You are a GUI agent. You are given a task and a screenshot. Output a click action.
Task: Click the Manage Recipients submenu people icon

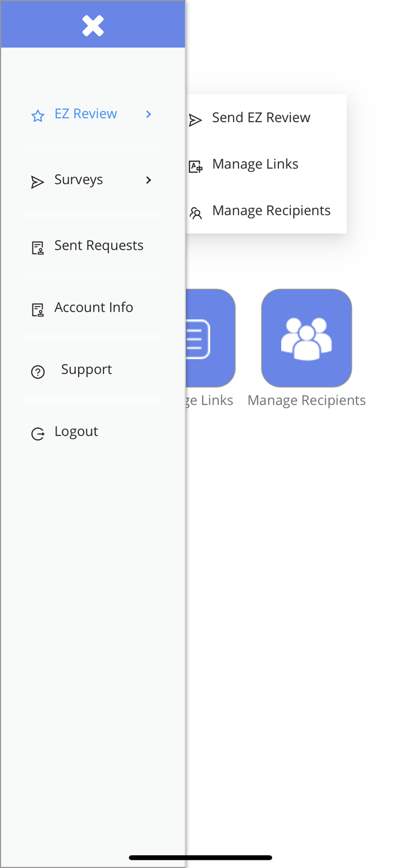click(196, 214)
